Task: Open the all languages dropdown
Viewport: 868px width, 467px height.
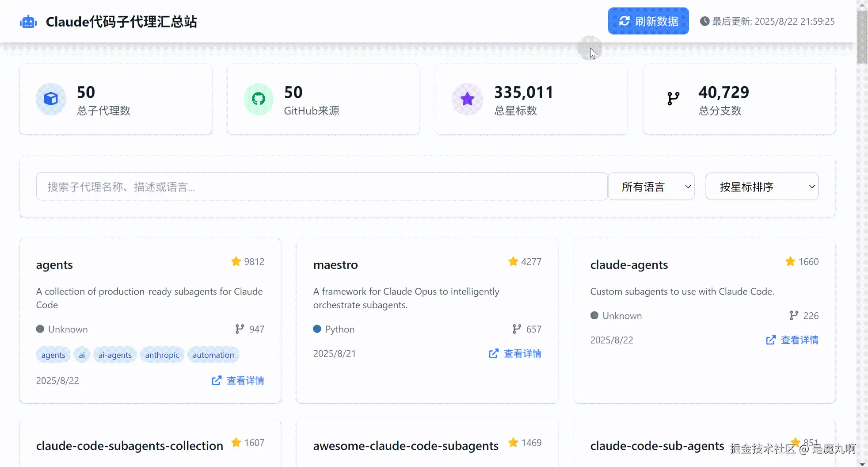Action: pyautogui.click(x=651, y=187)
